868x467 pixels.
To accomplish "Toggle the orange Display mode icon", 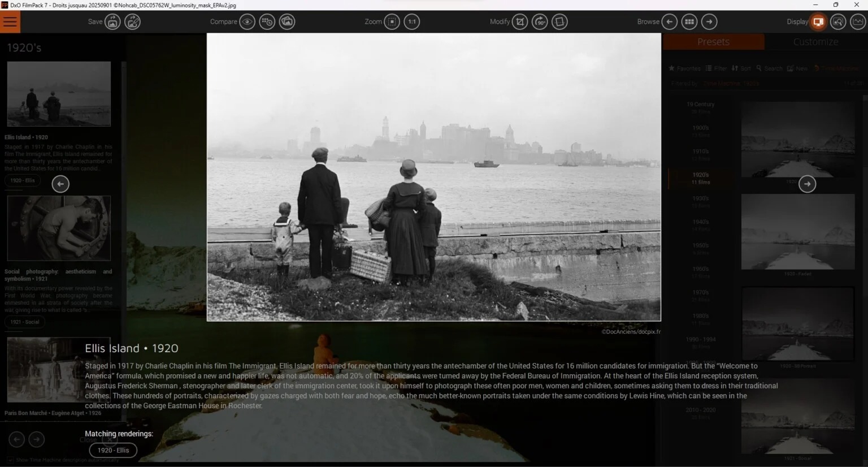I will click(x=818, y=22).
